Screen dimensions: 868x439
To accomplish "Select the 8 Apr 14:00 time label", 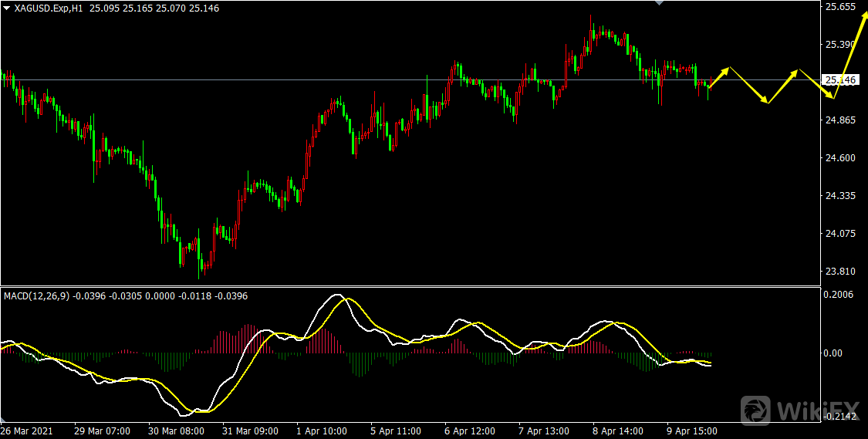I will [x=617, y=430].
